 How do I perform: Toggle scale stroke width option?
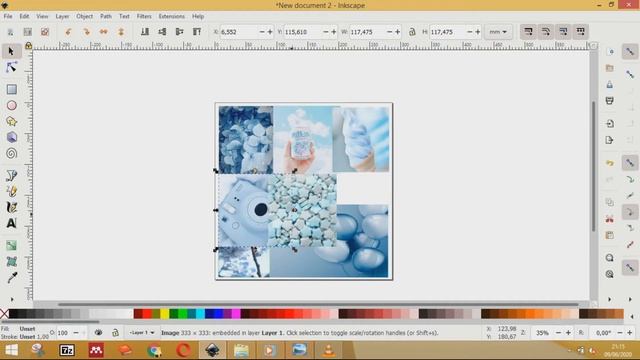coord(528,31)
